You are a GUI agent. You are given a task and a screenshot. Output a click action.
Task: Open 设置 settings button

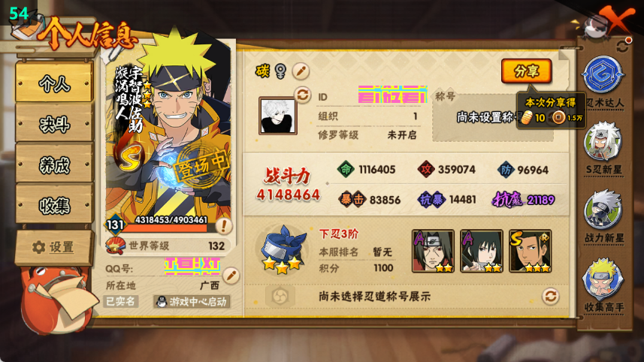pos(54,247)
